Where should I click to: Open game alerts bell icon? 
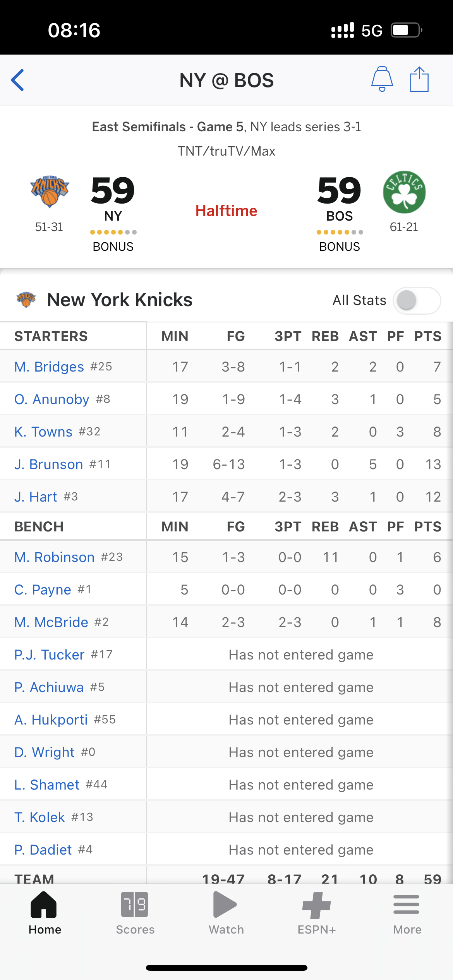point(382,79)
